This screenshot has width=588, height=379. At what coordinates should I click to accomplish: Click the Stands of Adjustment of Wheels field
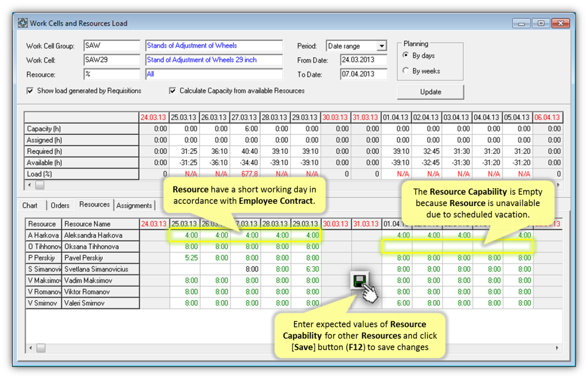(214, 46)
